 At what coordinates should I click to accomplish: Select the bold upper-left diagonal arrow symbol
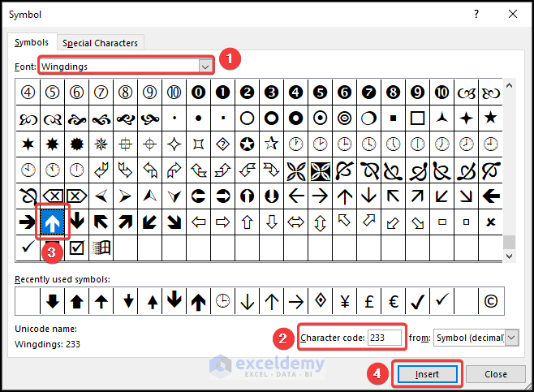101,222
